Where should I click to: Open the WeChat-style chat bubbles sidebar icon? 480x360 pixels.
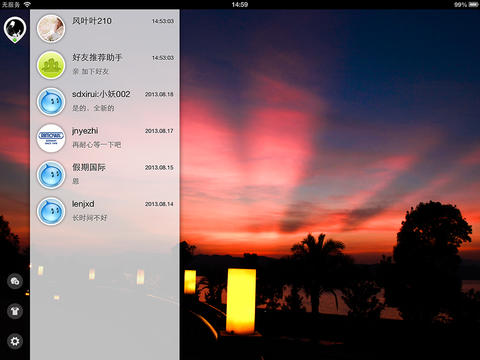tap(15, 281)
